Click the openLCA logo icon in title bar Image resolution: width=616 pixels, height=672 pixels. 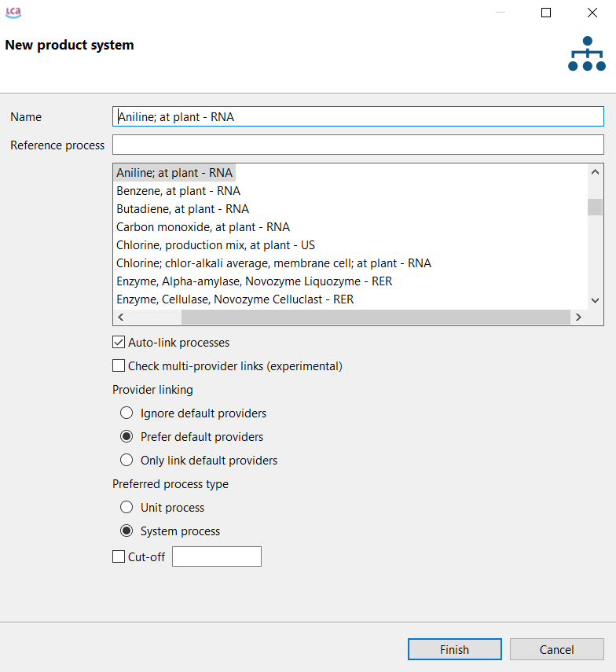(13, 13)
